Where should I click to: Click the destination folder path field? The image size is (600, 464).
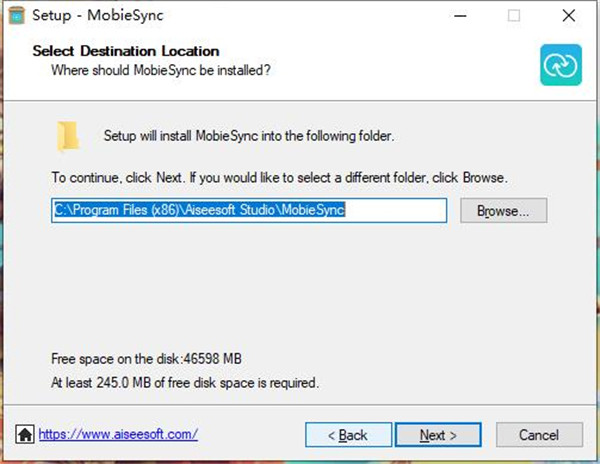[249, 210]
